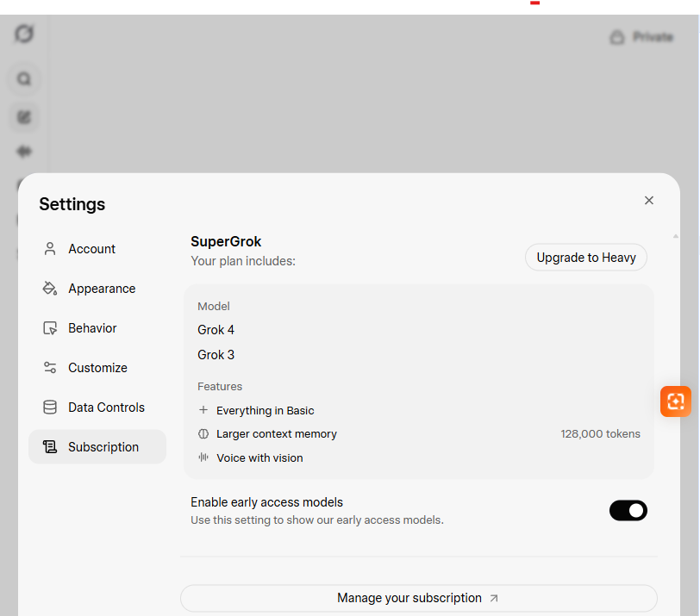Click the scrollbar up arrow in Settings
Screen dimensions: 700x616
coord(675,236)
